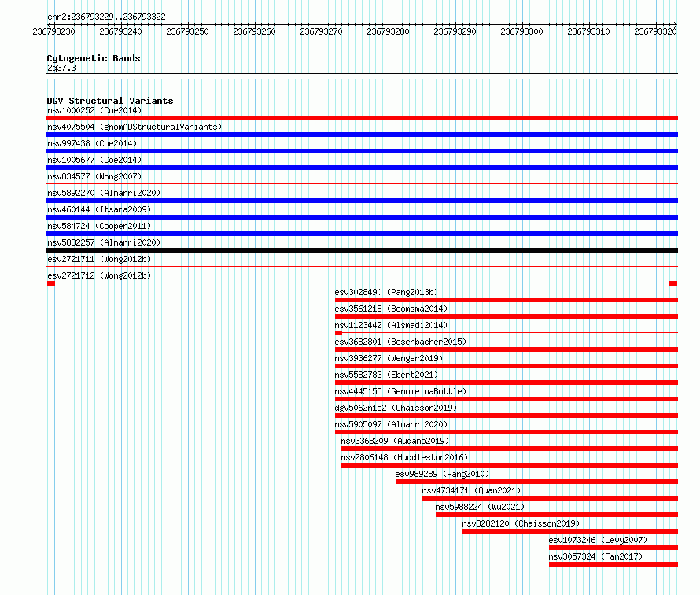Image resolution: width=700 pixels, height=595 pixels.
Task: Select the 2q37.3 band label
Action: (x=61, y=68)
